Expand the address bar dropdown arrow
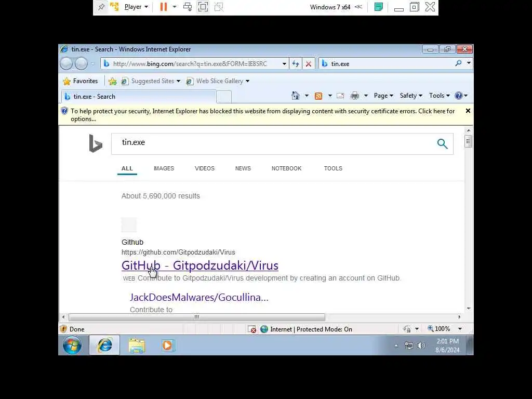 284,64
